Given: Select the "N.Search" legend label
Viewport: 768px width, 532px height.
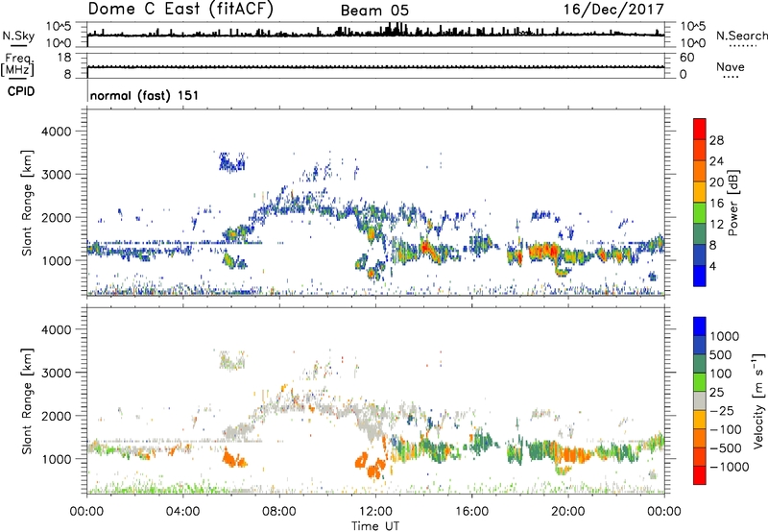Looking at the screenshot, I should 742,36.
